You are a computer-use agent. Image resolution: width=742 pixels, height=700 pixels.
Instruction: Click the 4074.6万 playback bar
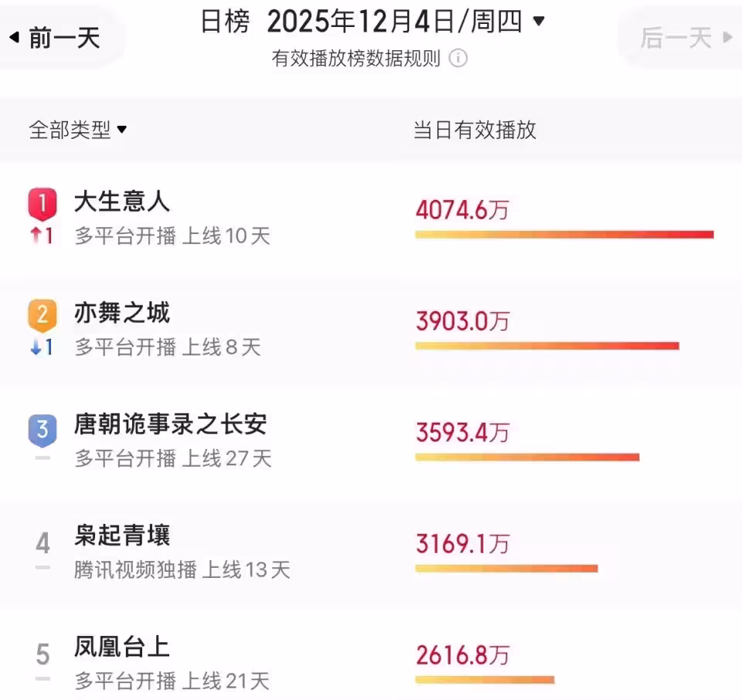coord(564,234)
